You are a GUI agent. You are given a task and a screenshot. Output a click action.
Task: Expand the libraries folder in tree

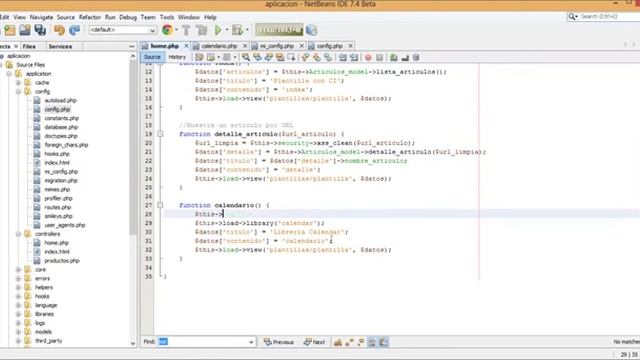pyautogui.click(x=18, y=314)
